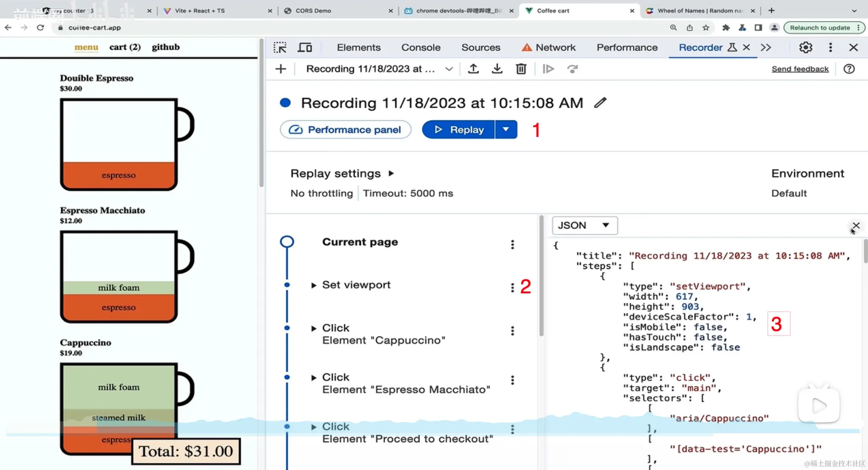
Task: Click the inspect element selector icon
Action: (280, 48)
